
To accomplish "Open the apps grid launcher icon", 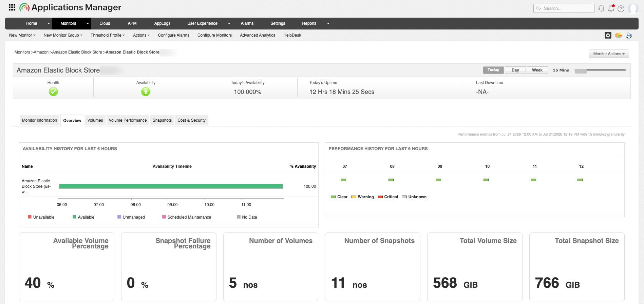I will point(12,7).
